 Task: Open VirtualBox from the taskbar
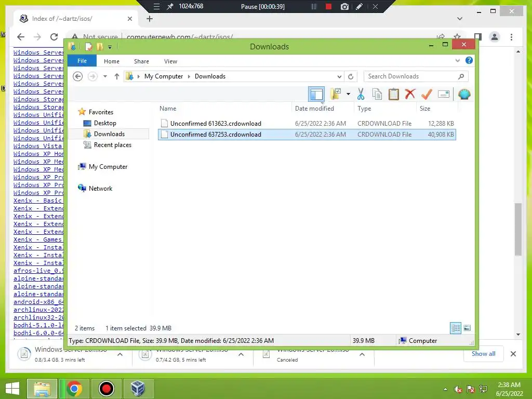click(138, 389)
